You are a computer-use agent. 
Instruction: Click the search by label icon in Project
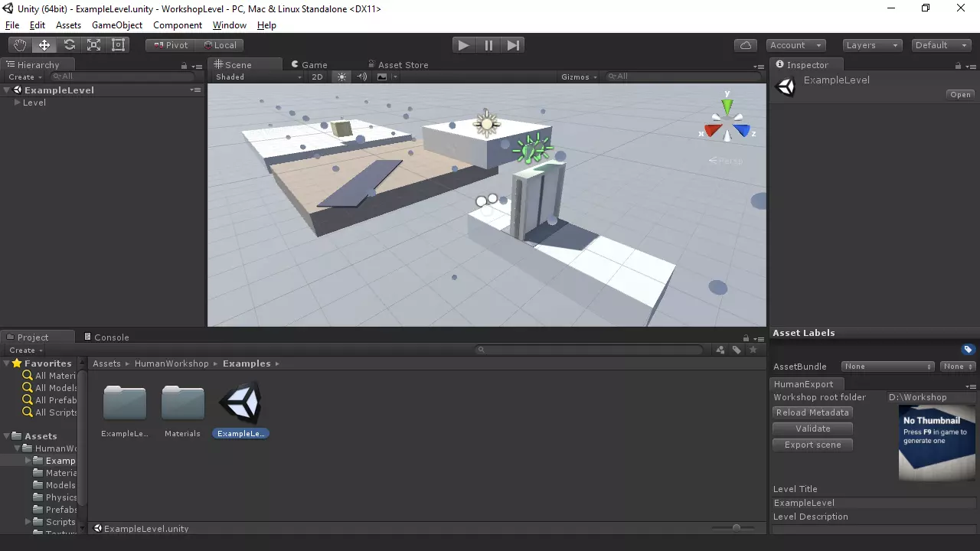737,350
